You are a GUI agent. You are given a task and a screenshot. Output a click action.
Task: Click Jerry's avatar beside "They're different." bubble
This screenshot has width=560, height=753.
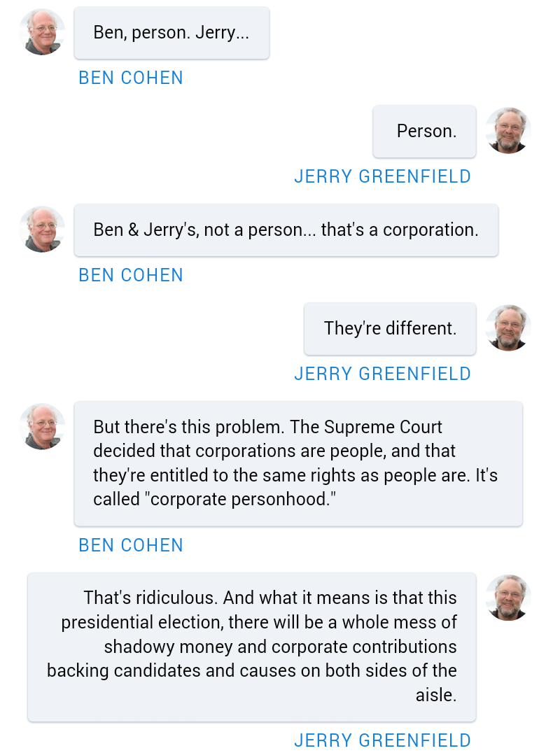click(508, 328)
